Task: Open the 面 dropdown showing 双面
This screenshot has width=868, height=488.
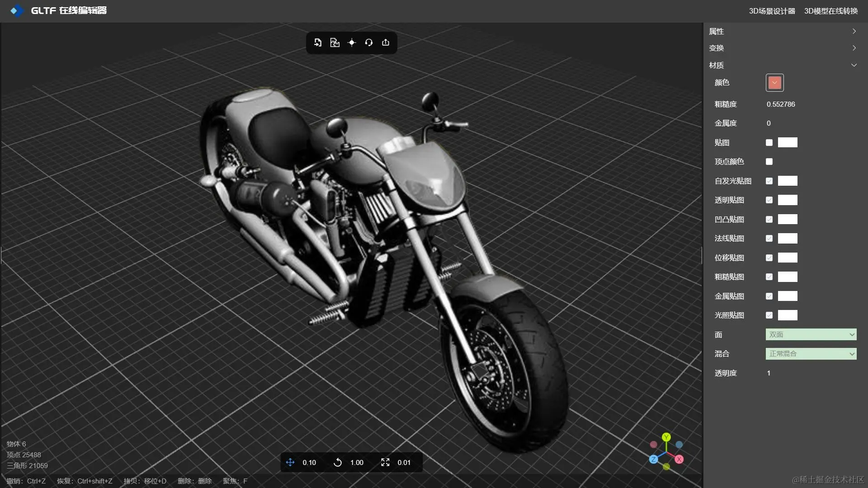Action: point(811,335)
